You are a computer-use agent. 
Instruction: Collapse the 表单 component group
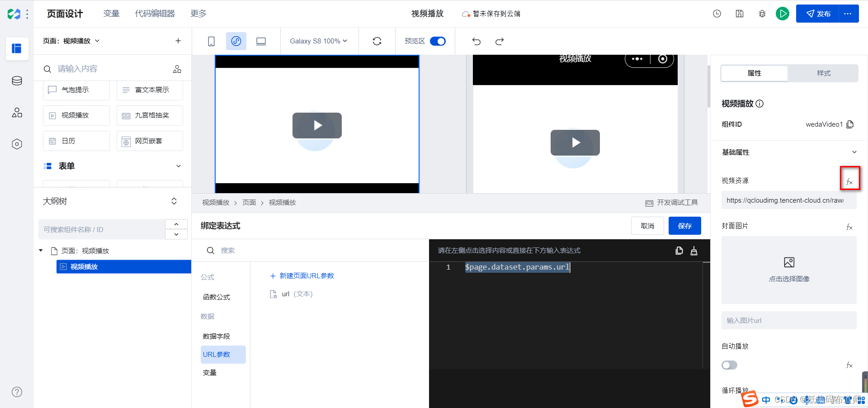tap(179, 166)
